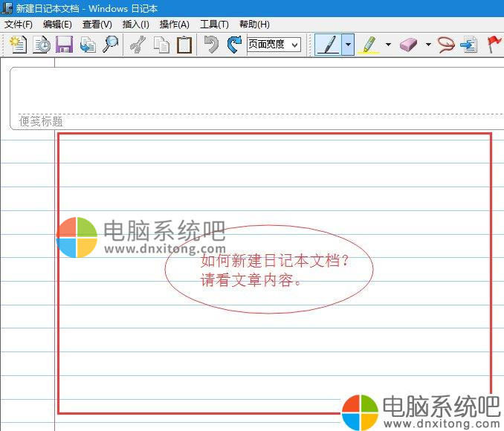Open the 页面宽度 zoom dropdown
This screenshot has height=431, width=504.
pos(274,45)
